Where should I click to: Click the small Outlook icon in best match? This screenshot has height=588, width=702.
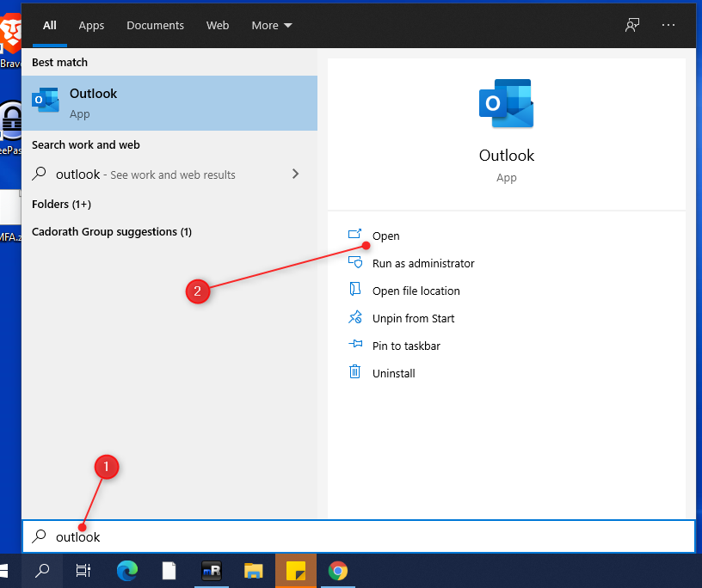click(x=46, y=101)
